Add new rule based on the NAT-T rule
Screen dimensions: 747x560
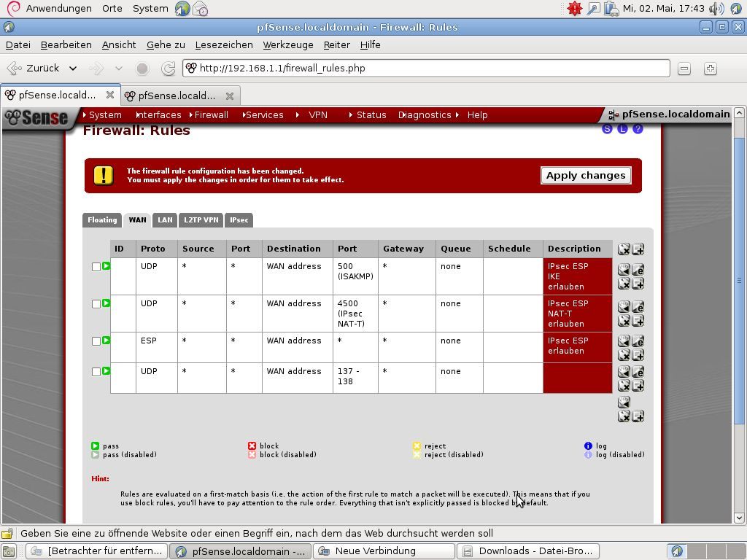click(638, 321)
